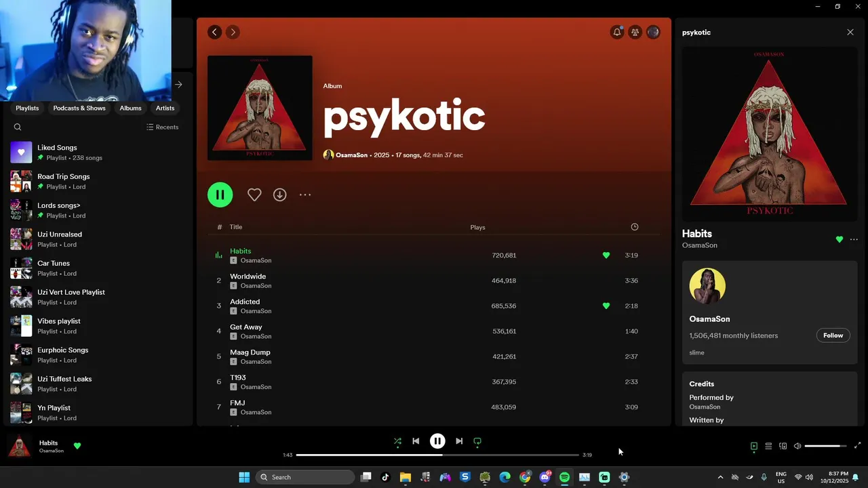The height and width of the screenshot is (488, 868).
Task: Click the Windows taskbar Search box
Action: pyautogui.click(x=305, y=477)
